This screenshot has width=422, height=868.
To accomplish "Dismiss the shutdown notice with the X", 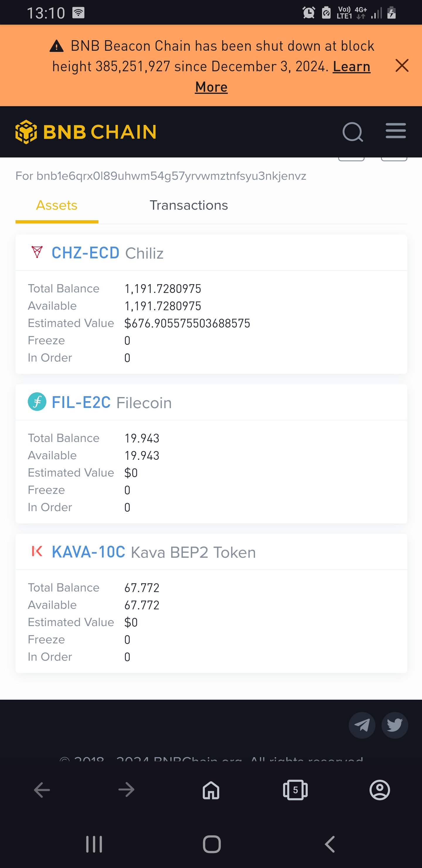I will [x=402, y=66].
